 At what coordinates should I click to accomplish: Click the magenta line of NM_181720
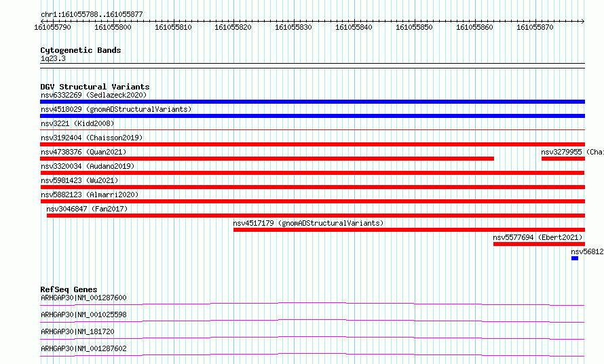tap(312, 338)
